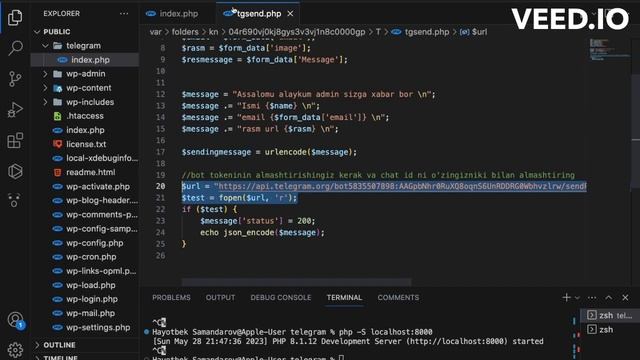Close the terminal panel
640x360 pixels.
(625, 298)
